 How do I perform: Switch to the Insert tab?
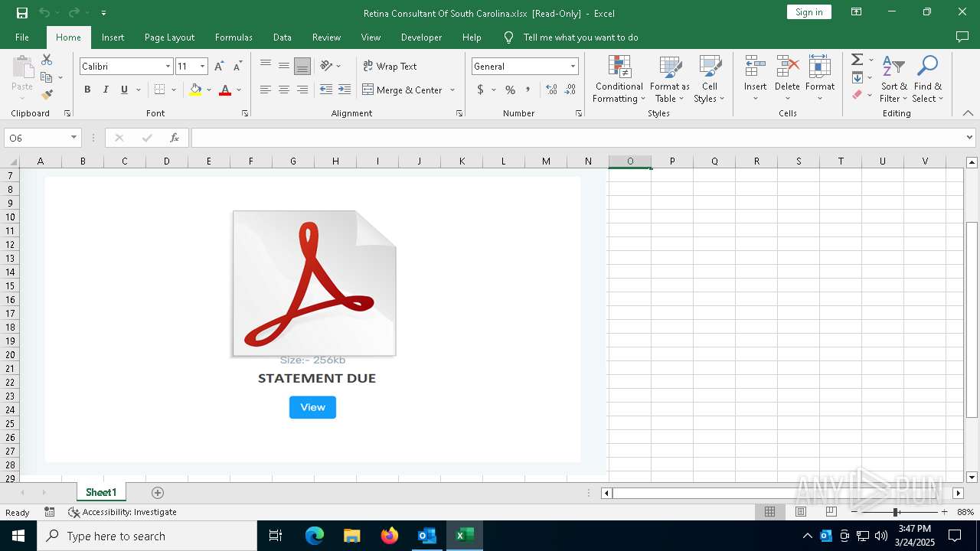coord(113,37)
